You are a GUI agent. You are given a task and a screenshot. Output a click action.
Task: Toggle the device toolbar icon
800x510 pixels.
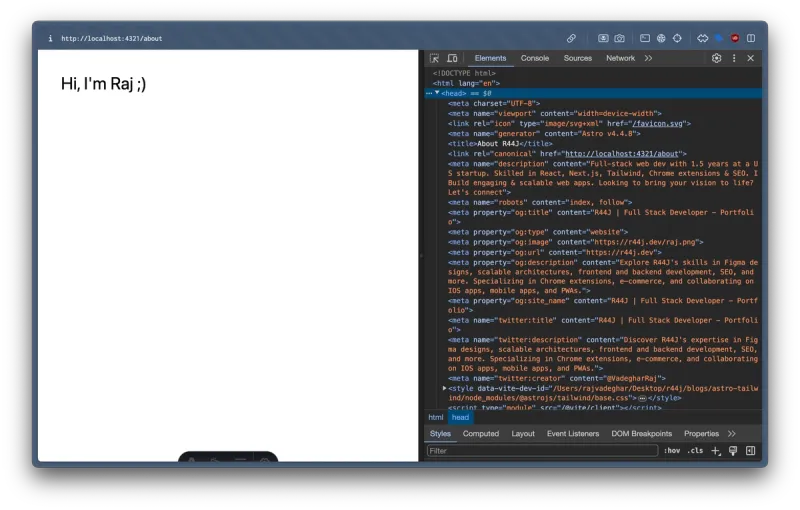(452, 58)
